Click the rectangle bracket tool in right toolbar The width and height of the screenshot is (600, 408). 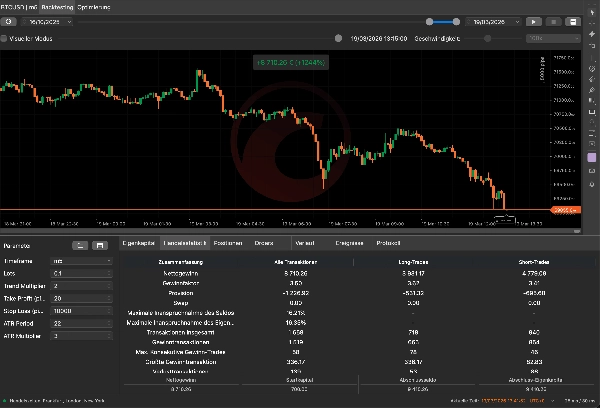592,112
